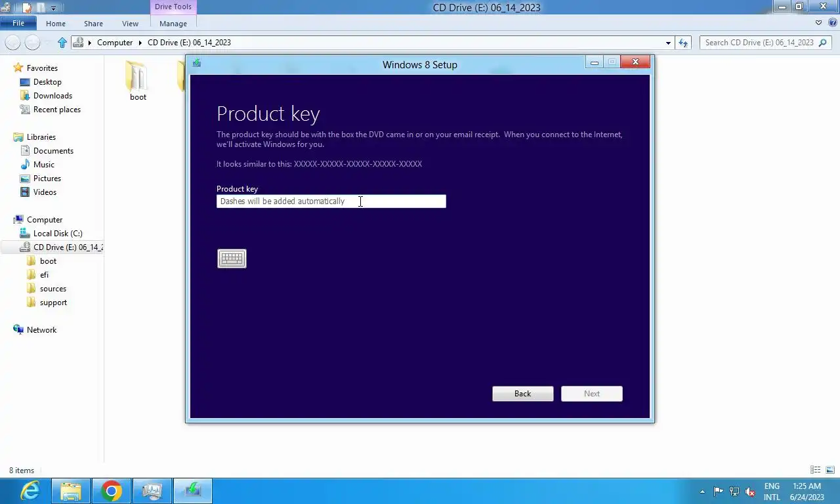Click the CD Drive (E:) breadcrumb segment
Image resolution: width=840 pixels, height=504 pixels.
pyautogui.click(x=189, y=43)
